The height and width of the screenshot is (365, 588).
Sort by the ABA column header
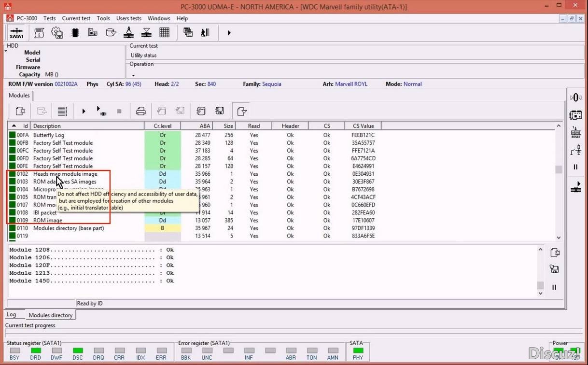[197, 126]
